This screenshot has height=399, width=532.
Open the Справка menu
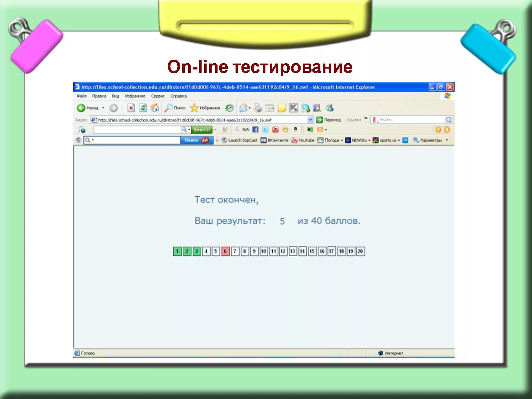179,96
